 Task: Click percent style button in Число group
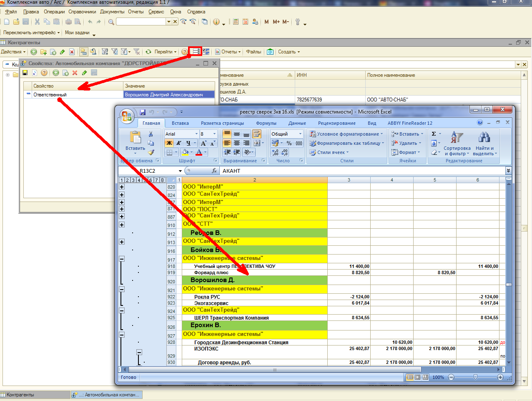(289, 143)
